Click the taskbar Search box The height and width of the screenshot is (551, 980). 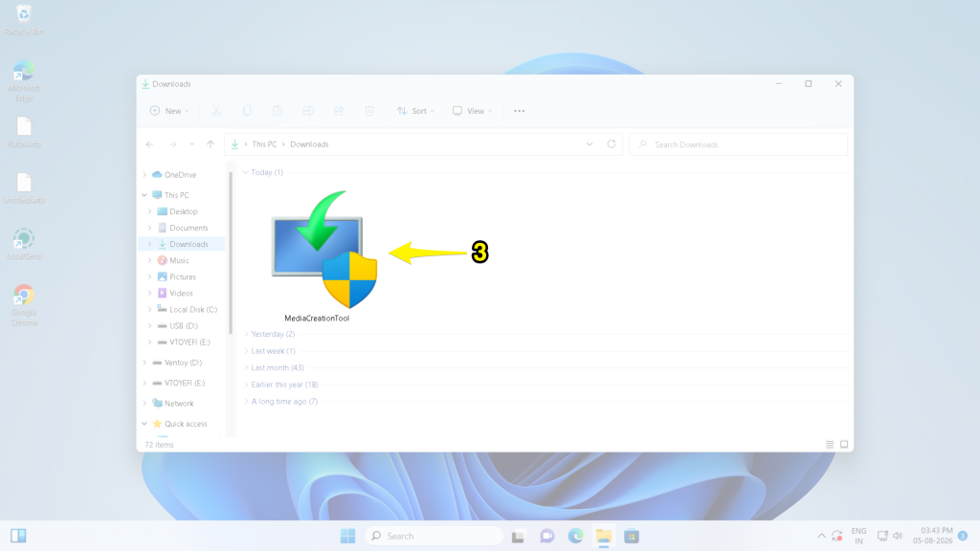[x=434, y=536]
